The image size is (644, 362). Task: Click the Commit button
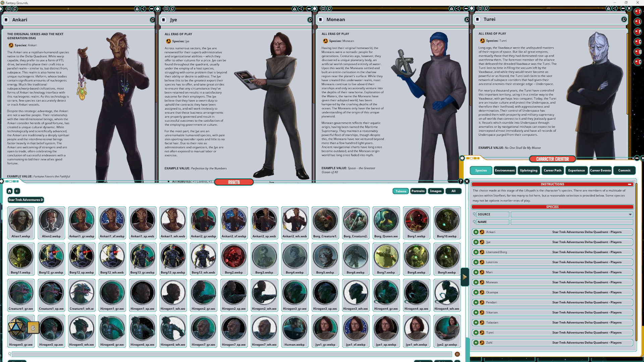[x=624, y=170]
